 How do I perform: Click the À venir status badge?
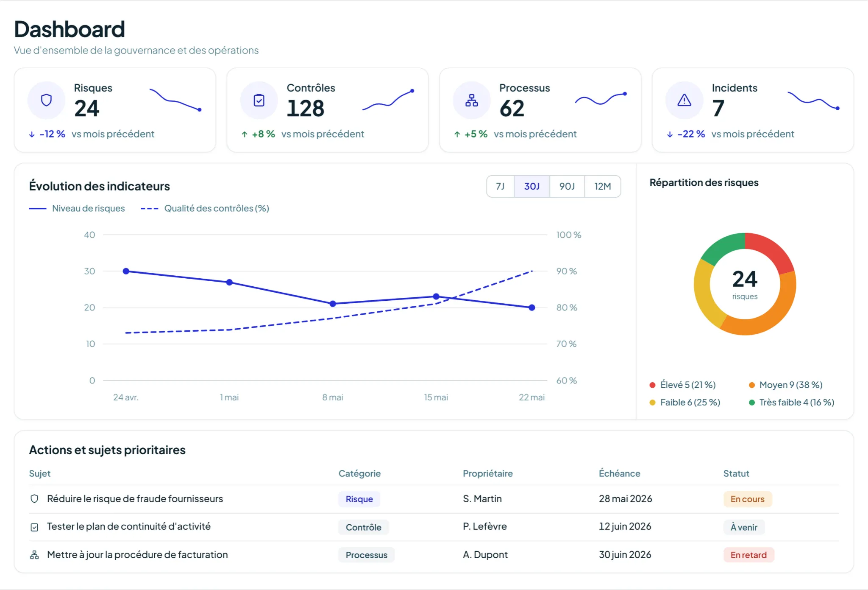click(744, 527)
